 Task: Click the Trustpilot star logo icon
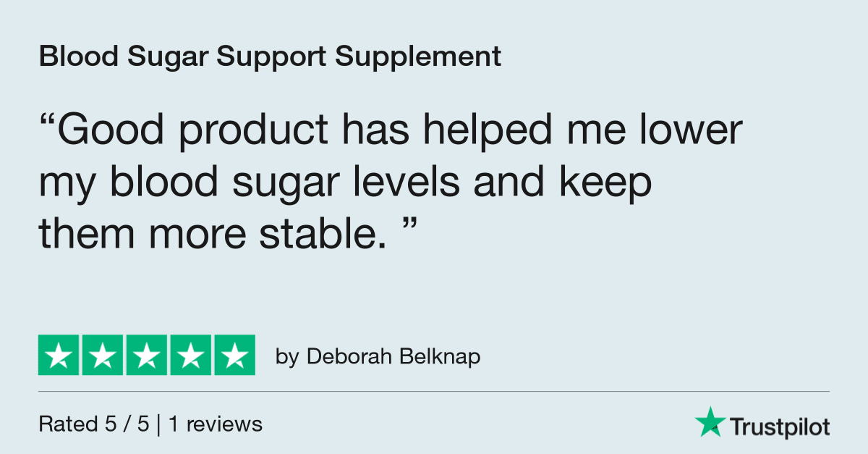pos(710,422)
